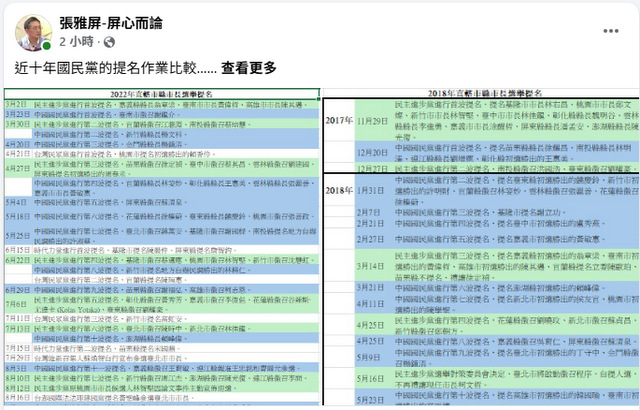640x410 pixels.
Task: Click the green online status dot
Action: click(46, 45)
